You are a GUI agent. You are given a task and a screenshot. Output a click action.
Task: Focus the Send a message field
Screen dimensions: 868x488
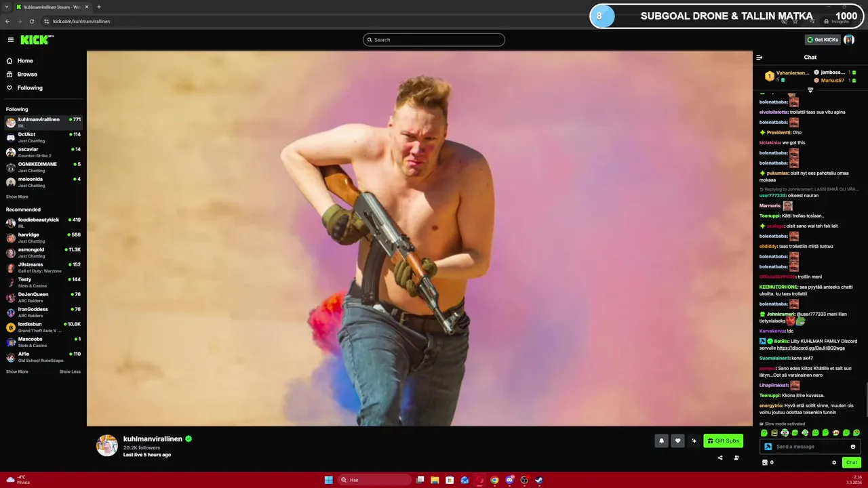tap(811, 447)
